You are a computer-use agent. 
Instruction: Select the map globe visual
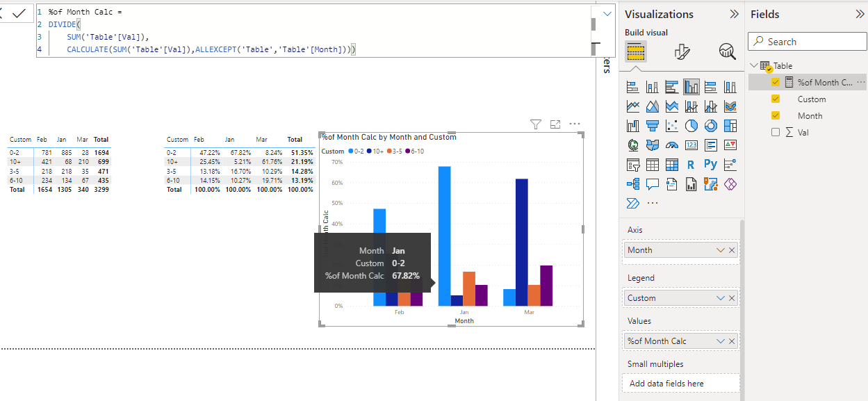pyautogui.click(x=633, y=145)
